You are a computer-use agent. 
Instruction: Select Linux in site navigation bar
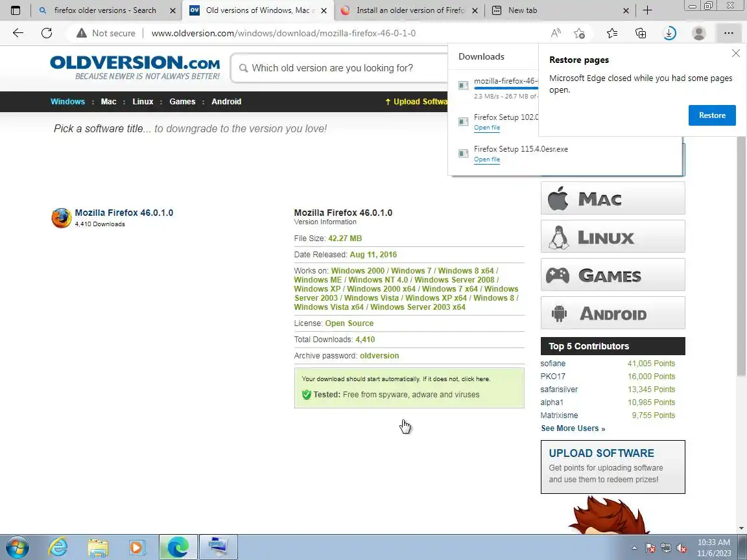(x=143, y=101)
